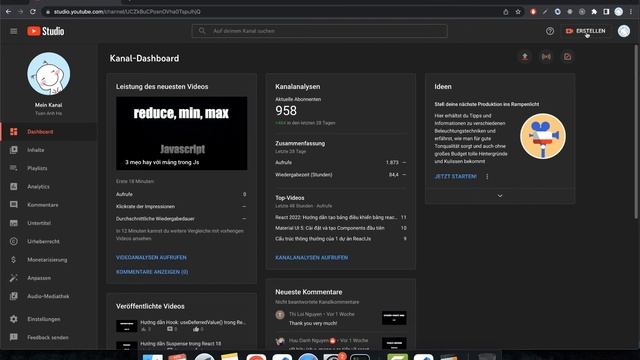
Task: Open the help question mark icon
Action: pos(550,31)
